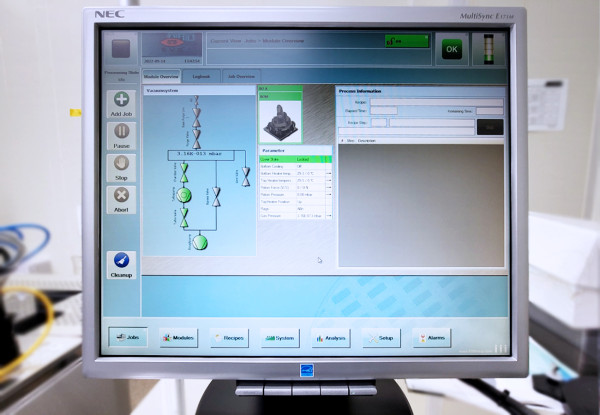
Task: Expand the Piston Force parameter arrow
Action: pos(327,187)
